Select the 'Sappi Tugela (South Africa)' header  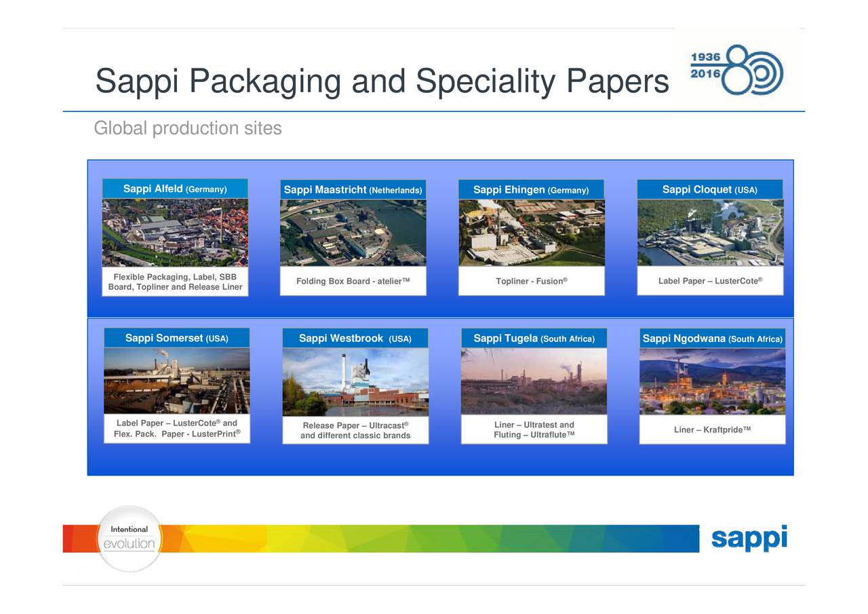tap(534, 339)
